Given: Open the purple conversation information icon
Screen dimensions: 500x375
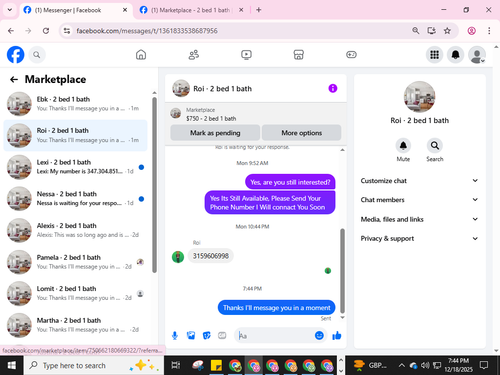Looking at the screenshot, I should tap(333, 88).
